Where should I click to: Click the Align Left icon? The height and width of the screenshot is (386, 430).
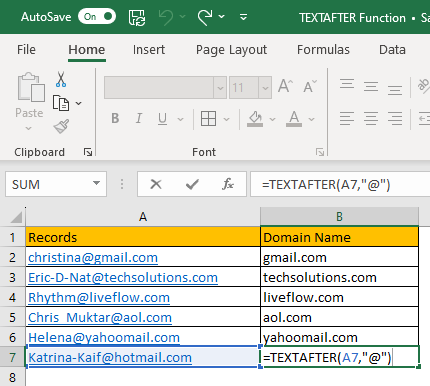(347, 119)
